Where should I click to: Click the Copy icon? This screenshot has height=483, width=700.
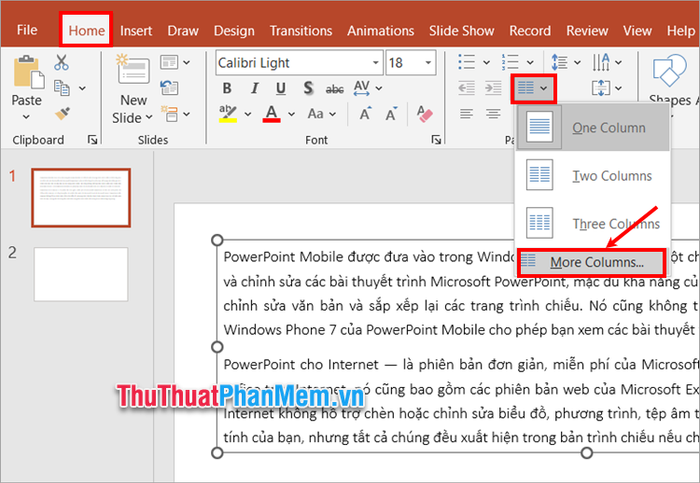click(62, 88)
